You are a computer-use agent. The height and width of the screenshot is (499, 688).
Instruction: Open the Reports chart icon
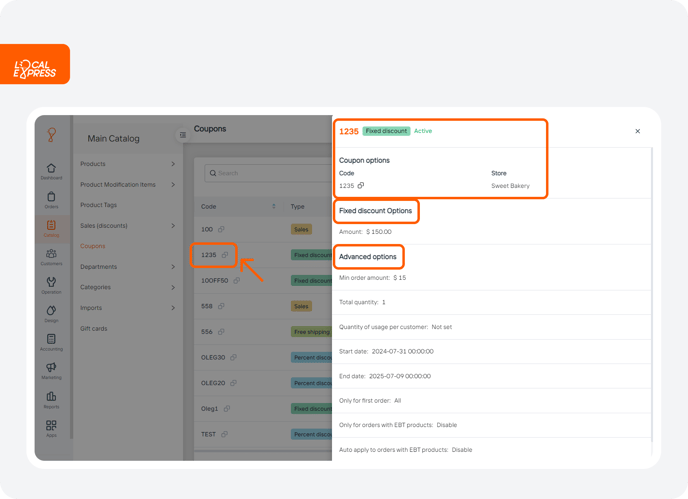[x=51, y=399]
